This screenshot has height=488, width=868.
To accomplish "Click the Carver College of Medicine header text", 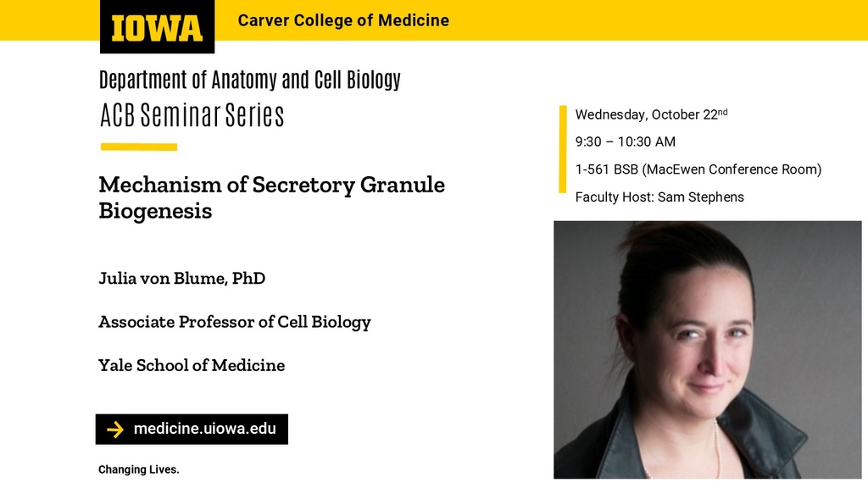I will [x=343, y=20].
